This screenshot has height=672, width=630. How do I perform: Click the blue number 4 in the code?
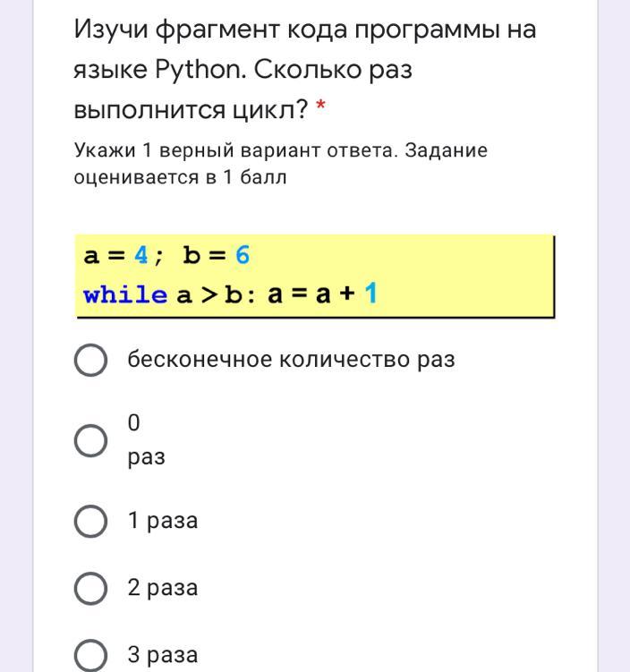tap(140, 256)
